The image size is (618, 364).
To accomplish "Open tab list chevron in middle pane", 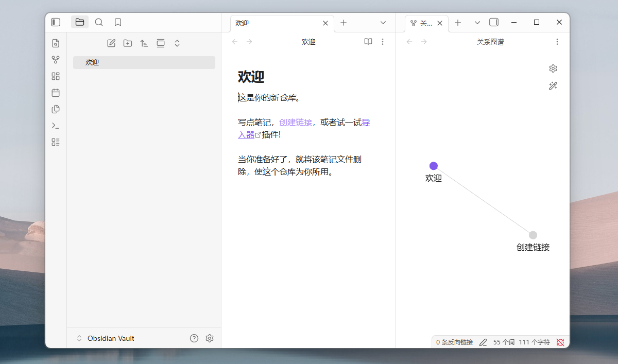I will point(383,23).
